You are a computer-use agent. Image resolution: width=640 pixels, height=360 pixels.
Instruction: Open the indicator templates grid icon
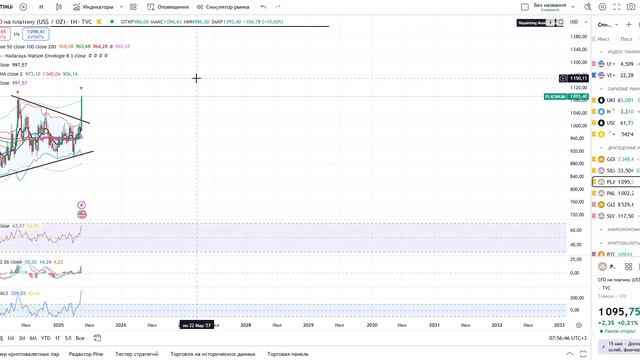click(133, 7)
